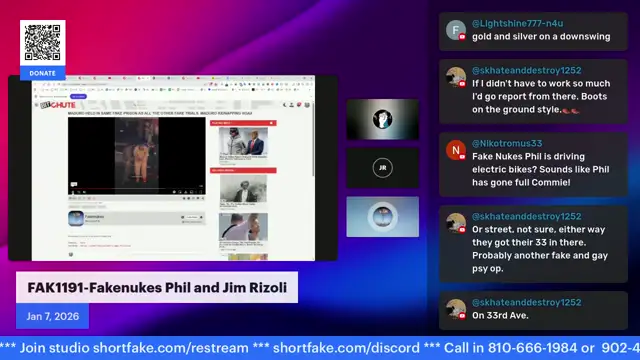Screen dimensions: 640x360
Task: Click the @Lightshine777-n4u username
Action: (517, 24)
